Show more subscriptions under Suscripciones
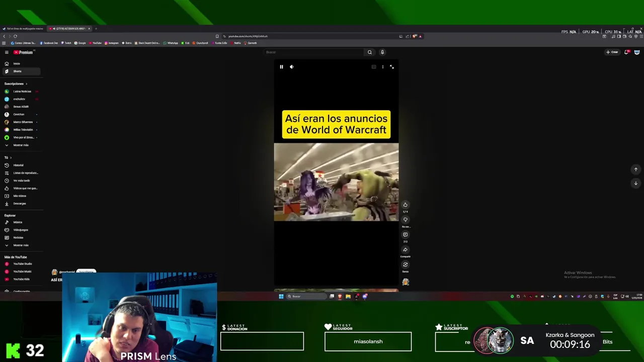 (x=20, y=145)
